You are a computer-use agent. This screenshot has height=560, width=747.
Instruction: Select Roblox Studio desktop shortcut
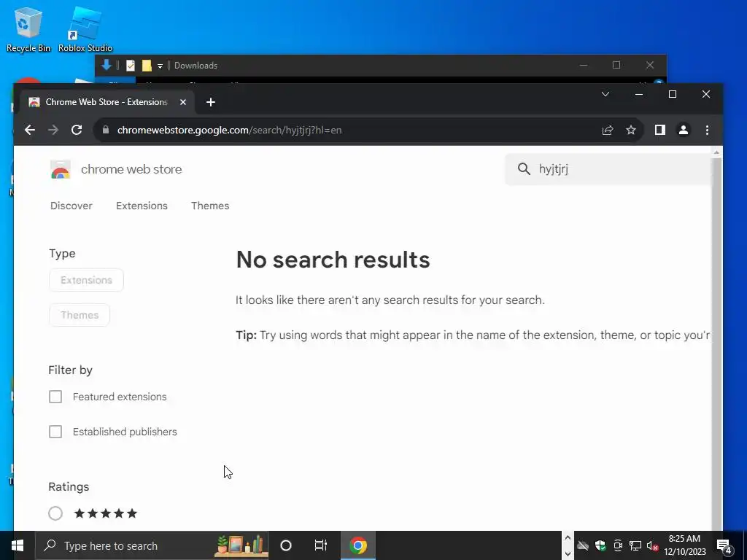coord(85,29)
